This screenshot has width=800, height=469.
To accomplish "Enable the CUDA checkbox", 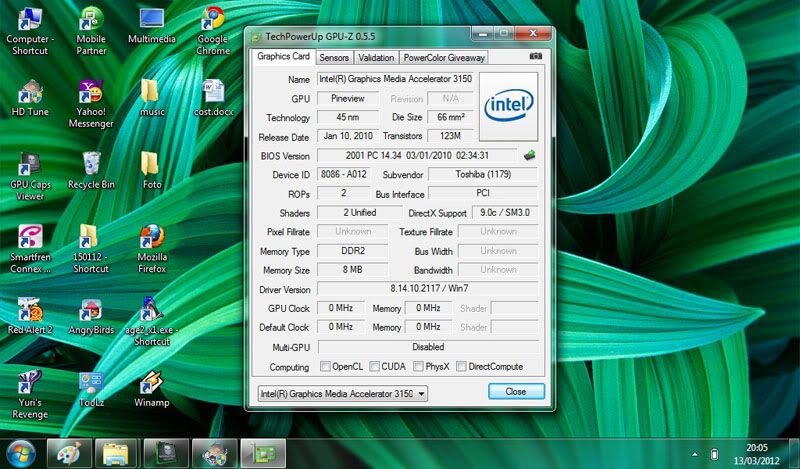I will [x=374, y=366].
